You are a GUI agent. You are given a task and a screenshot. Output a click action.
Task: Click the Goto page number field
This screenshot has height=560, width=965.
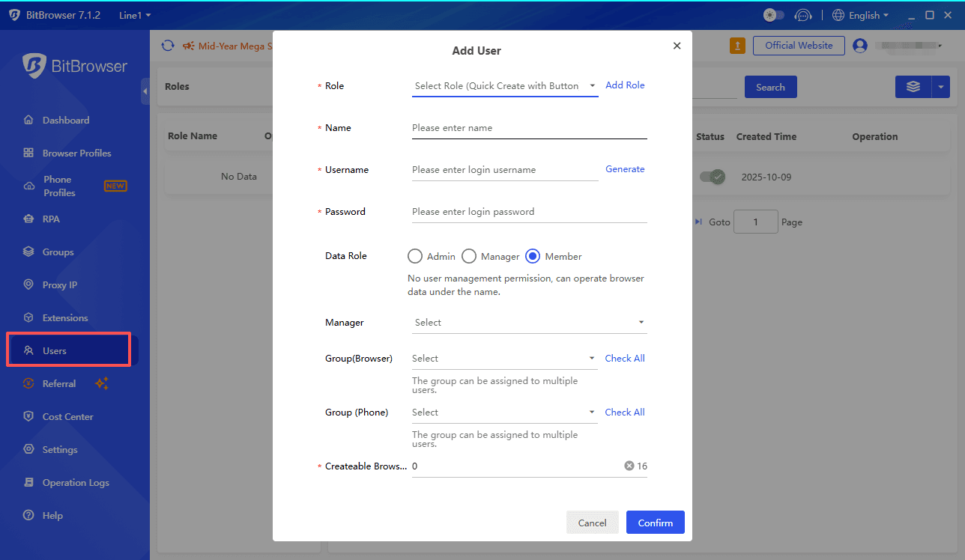click(755, 222)
